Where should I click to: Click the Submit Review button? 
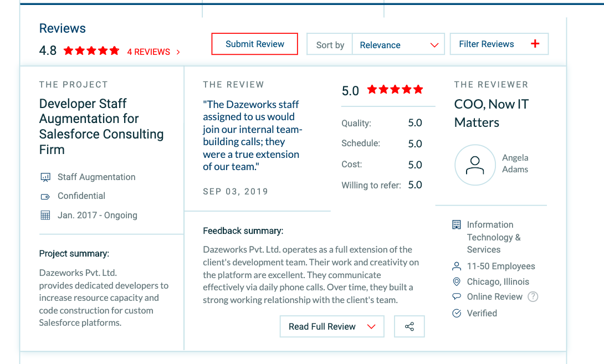[x=254, y=44]
